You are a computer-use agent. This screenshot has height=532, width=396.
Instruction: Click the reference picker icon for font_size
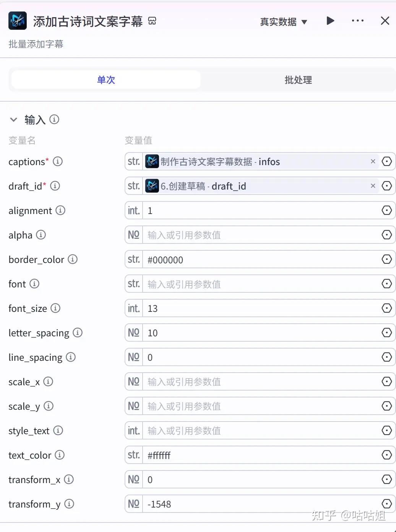pos(386,308)
